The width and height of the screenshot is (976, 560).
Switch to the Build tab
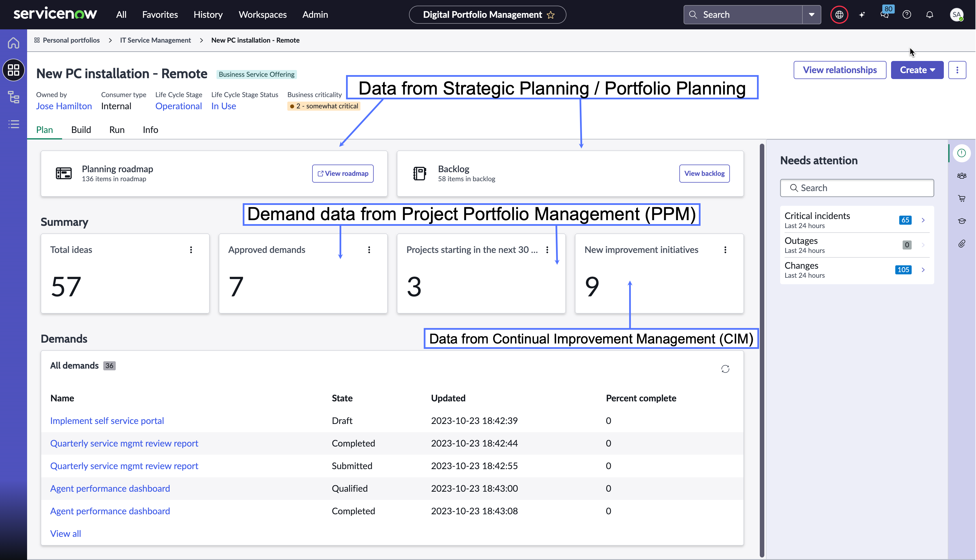coord(81,130)
